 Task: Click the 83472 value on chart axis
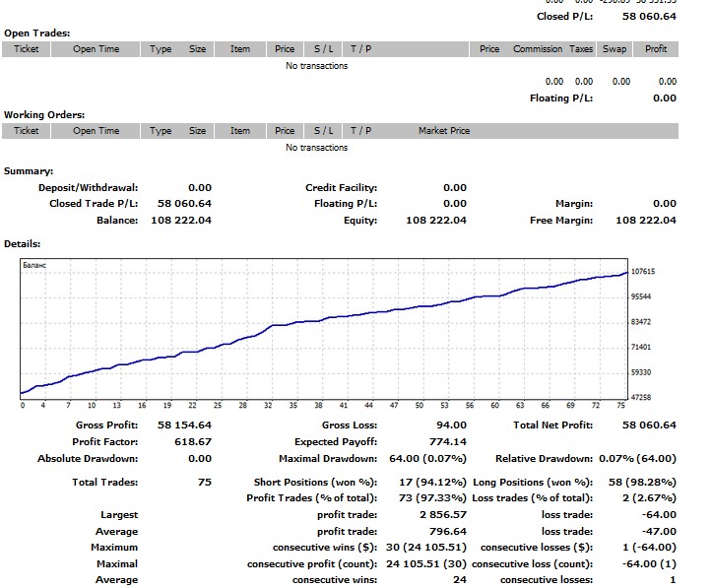(x=641, y=322)
